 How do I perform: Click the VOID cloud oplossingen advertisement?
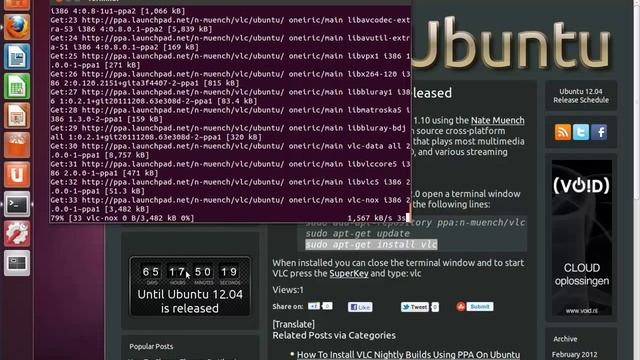(582, 238)
